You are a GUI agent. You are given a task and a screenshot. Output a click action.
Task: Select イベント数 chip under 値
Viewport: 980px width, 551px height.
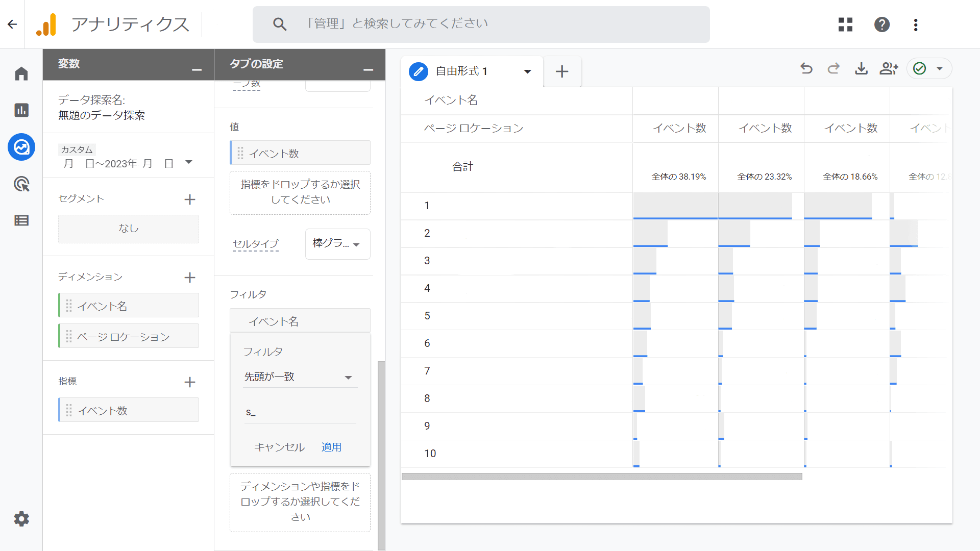tap(300, 153)
